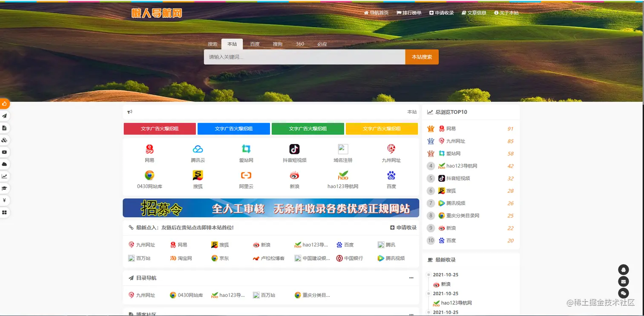
Task: Expand the three-dots menu in 目录导航 header
Action: 411,278
